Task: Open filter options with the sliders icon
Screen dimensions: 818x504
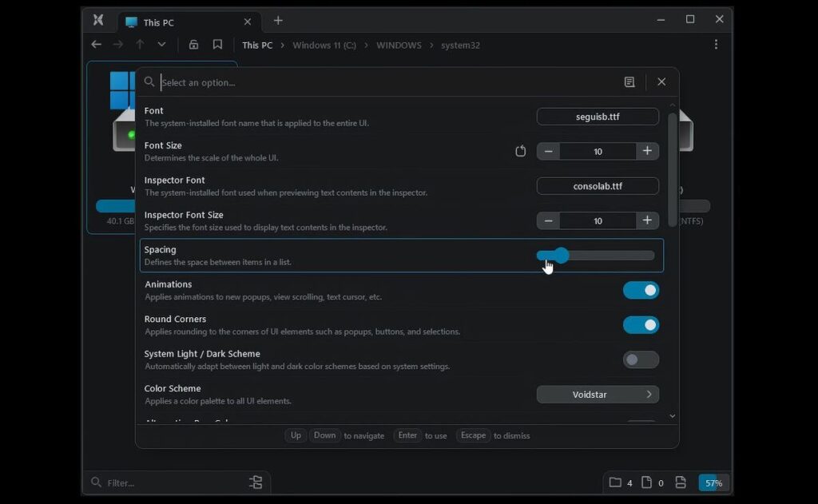Action: [256, 482]
